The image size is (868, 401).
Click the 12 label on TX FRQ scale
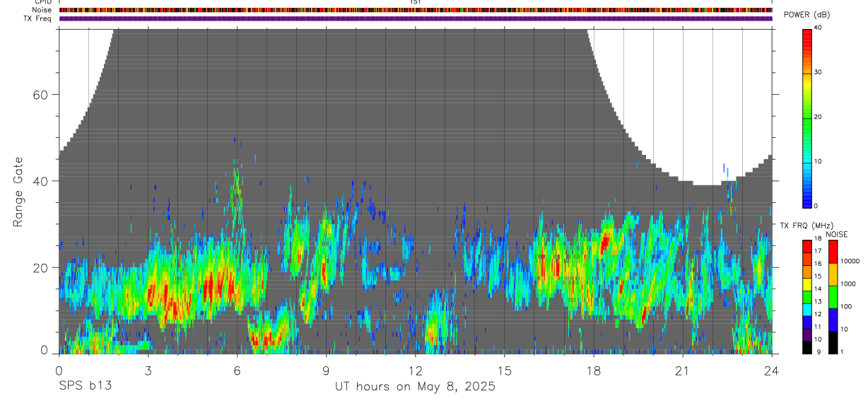[818, 314]
